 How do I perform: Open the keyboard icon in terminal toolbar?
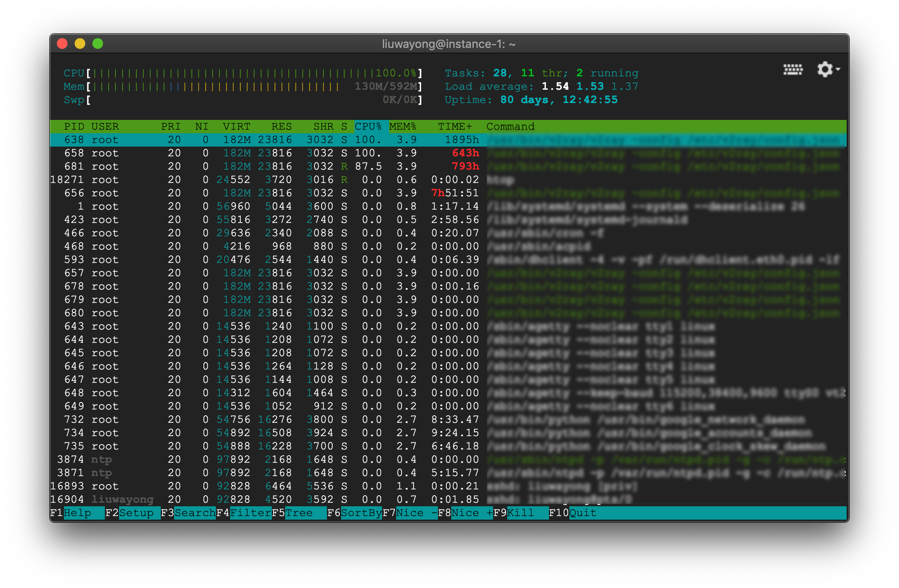(793, 69)
